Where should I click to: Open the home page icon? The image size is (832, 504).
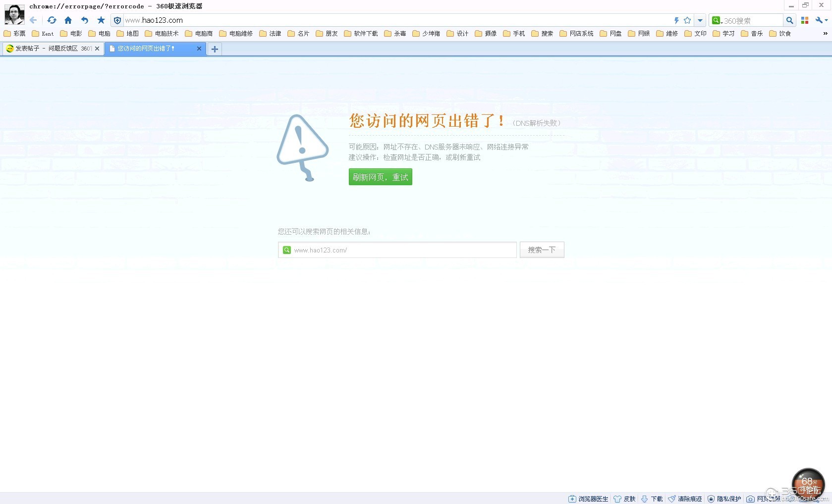click(68, 20)
